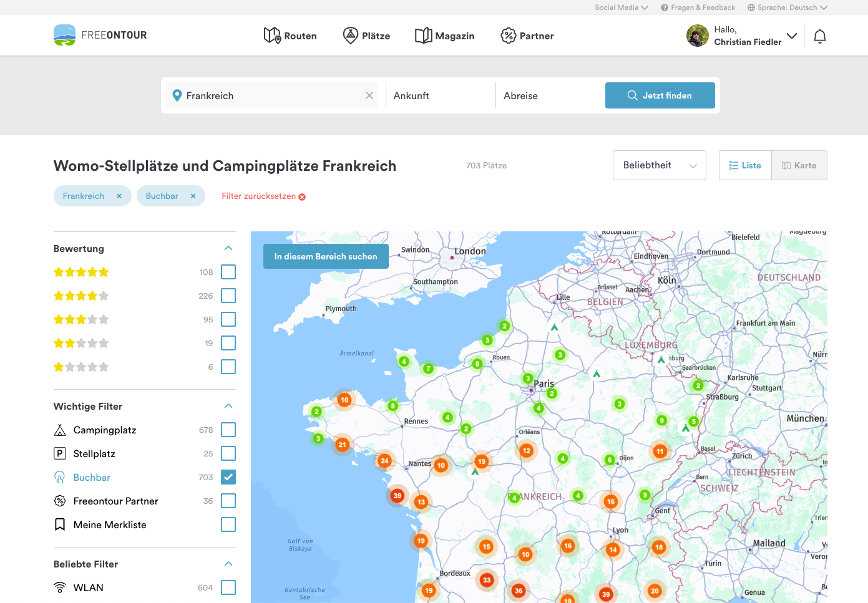This screenshot has height=603, width=868.
Task: Click the location pin icon in search
Action: [x=177, y=95]
